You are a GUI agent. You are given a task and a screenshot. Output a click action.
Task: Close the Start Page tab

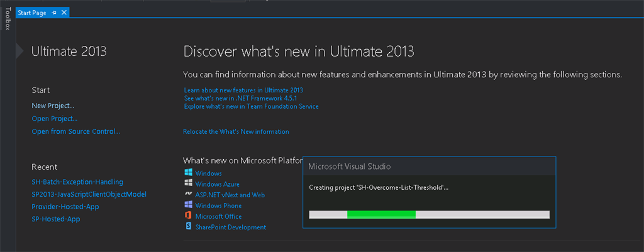(64, 13)
